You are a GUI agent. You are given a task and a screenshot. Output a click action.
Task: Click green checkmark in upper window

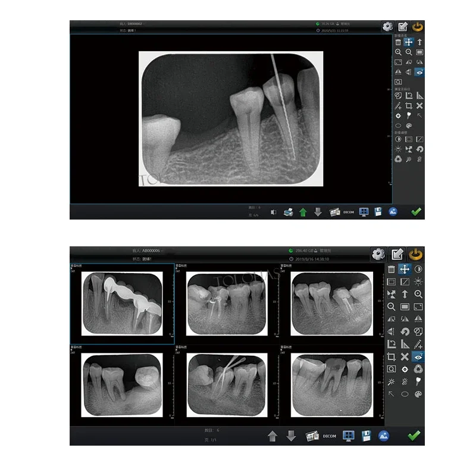point(416,212)
